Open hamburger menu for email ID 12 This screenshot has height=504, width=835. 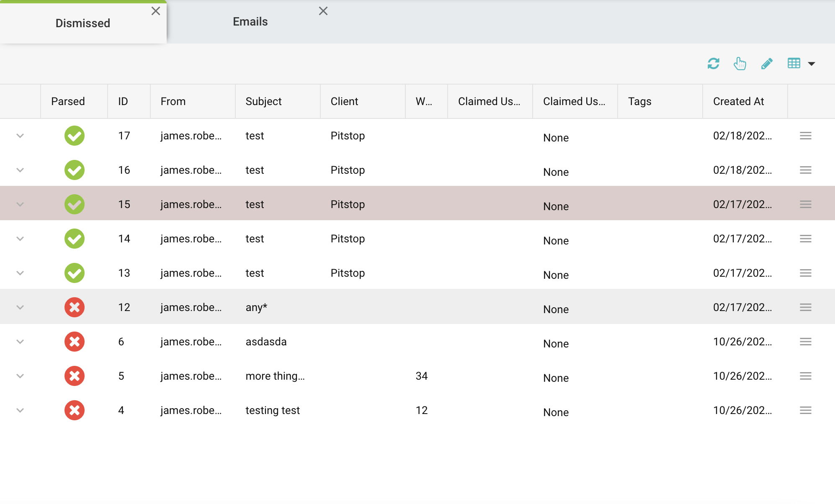(805, 307)
